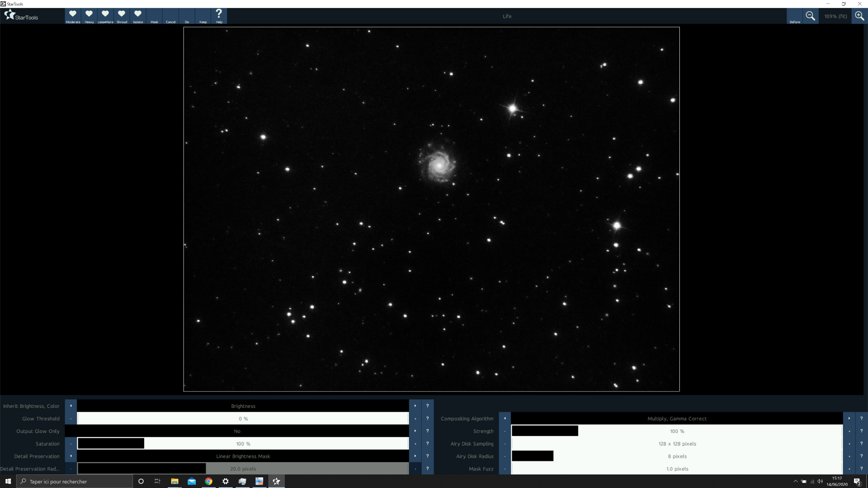Image resolution: width=868 pixels, height=488 pixels.
Task: Select next Compositing Algorithm option
Action: click(849, 419)
